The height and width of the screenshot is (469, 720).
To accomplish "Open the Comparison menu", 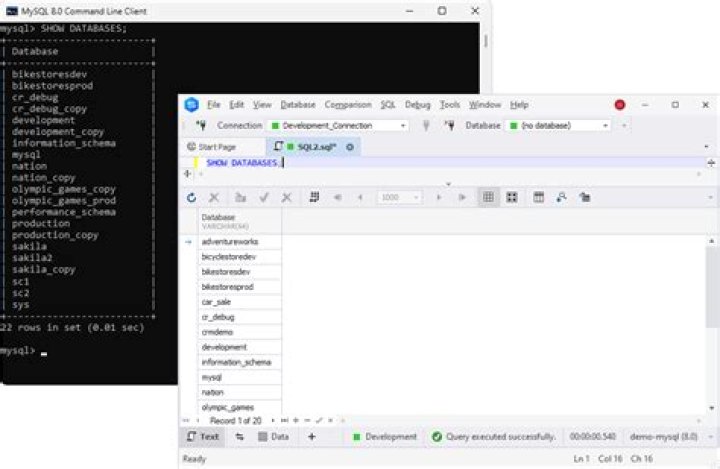I will [x=348, y=105].
